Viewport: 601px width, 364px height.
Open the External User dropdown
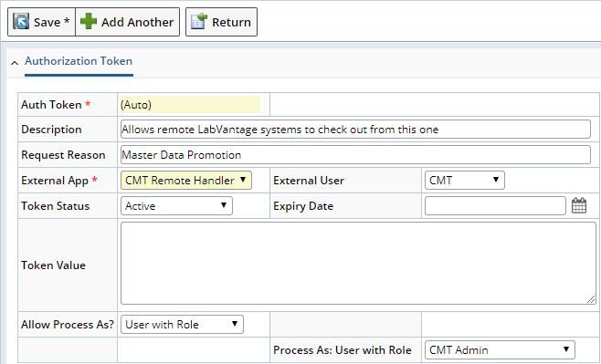[465, 181]
